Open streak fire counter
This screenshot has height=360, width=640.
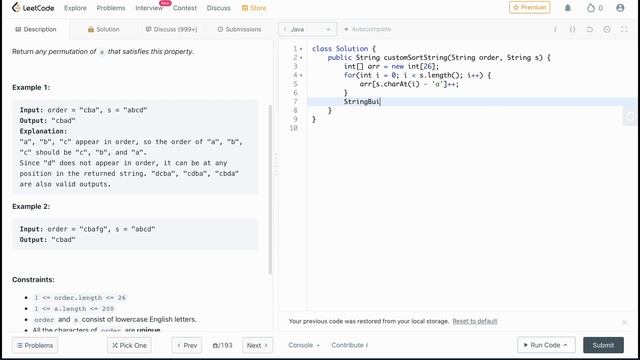click(595, 8)
